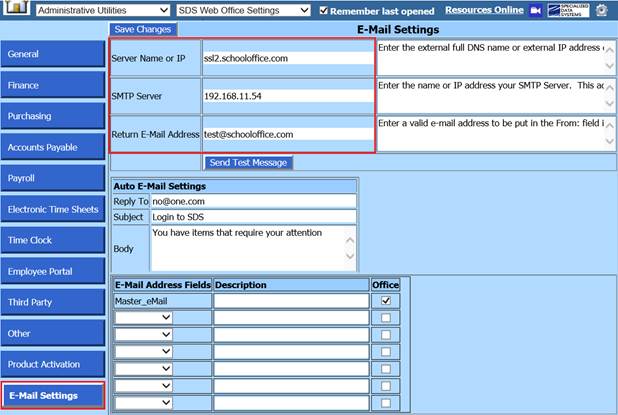Open the Resources Online link

(484, 10)
